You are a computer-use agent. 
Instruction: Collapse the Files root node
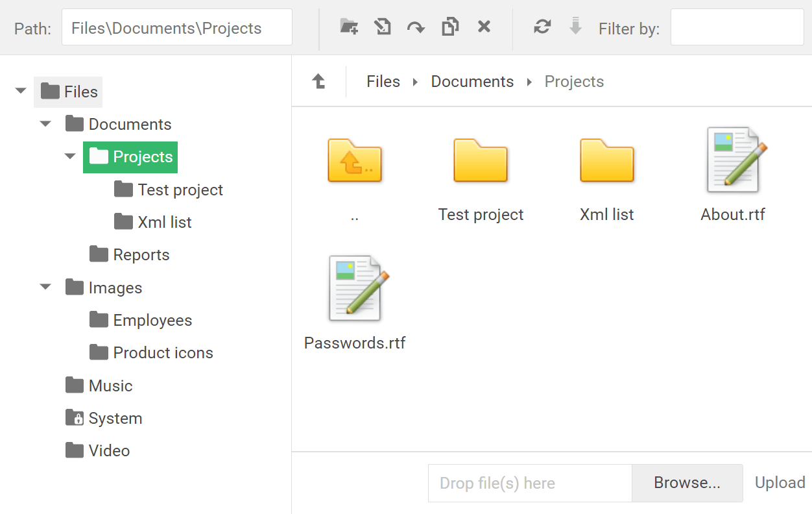(21, 91)
